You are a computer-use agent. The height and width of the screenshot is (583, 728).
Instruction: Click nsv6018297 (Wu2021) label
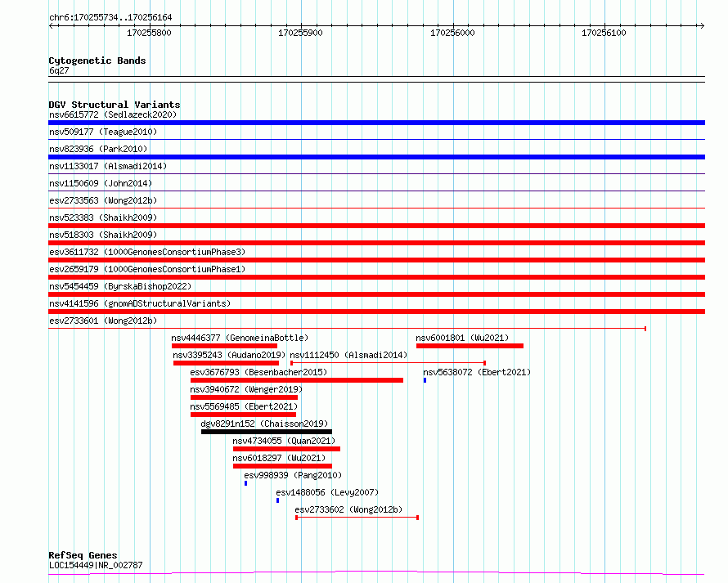click(x=279, y=458)
